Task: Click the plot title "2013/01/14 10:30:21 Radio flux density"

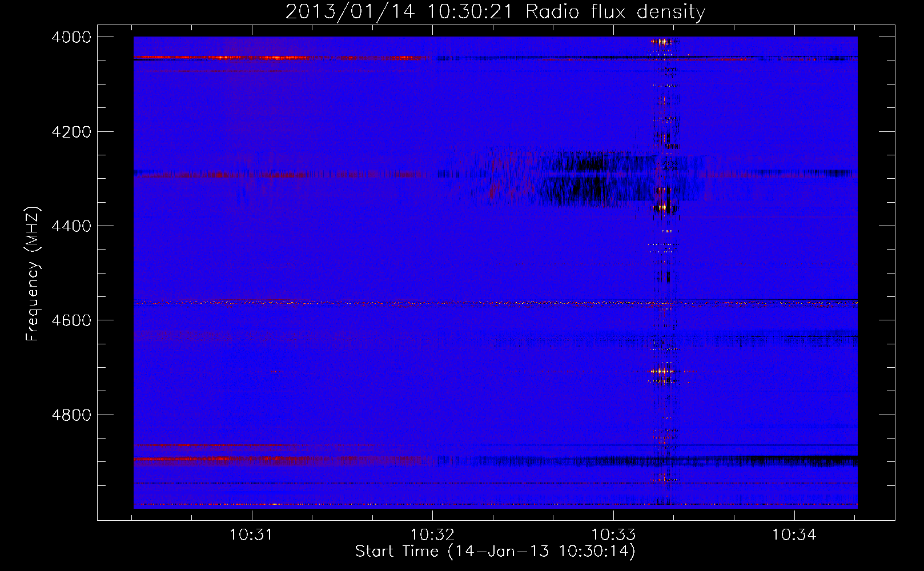Action: (x=495, y=11)
